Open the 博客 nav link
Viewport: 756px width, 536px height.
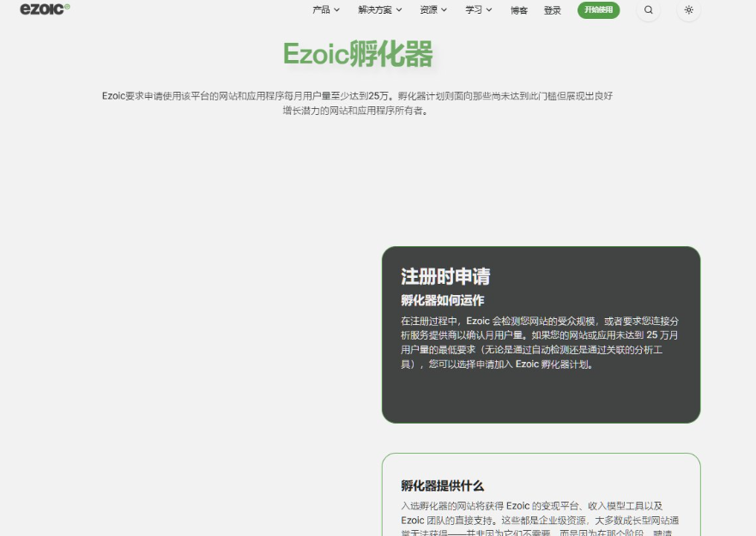[519, 10]
